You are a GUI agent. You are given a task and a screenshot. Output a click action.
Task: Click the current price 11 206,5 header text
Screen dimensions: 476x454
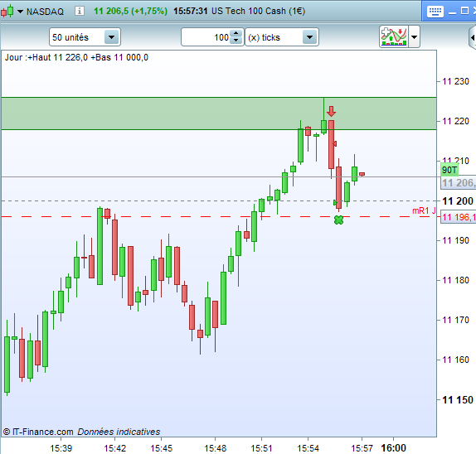(130, 12)
